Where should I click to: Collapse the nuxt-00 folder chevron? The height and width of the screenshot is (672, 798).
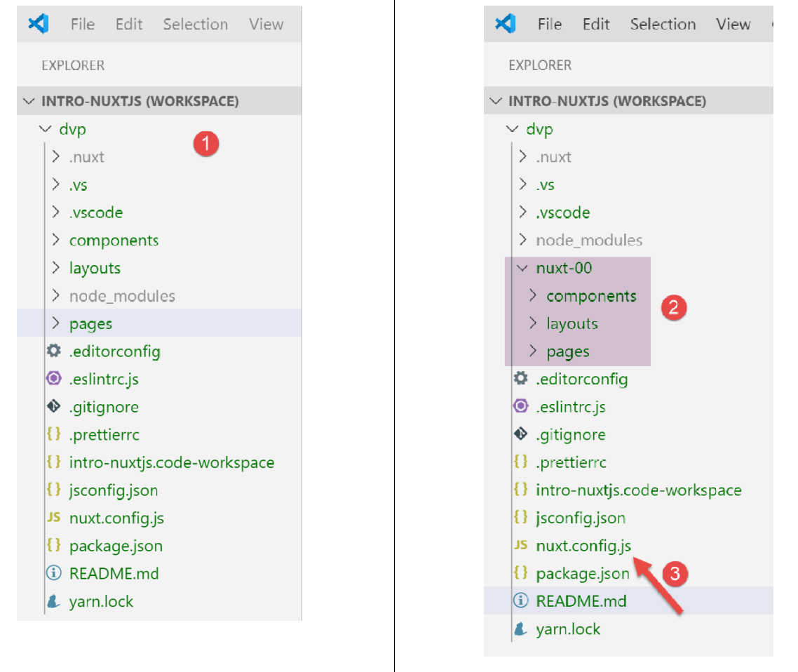pyautogui.click(x=522, y=268)
